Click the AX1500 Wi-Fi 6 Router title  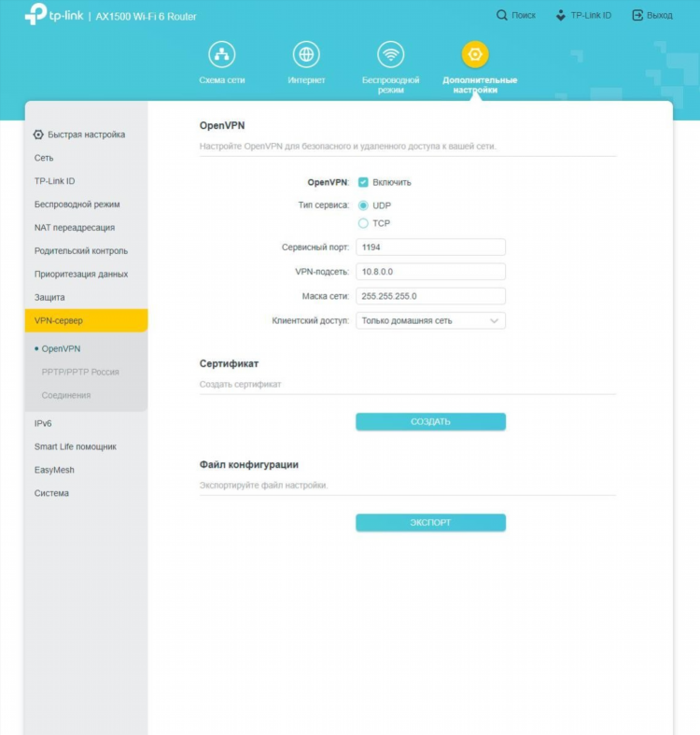146,17
